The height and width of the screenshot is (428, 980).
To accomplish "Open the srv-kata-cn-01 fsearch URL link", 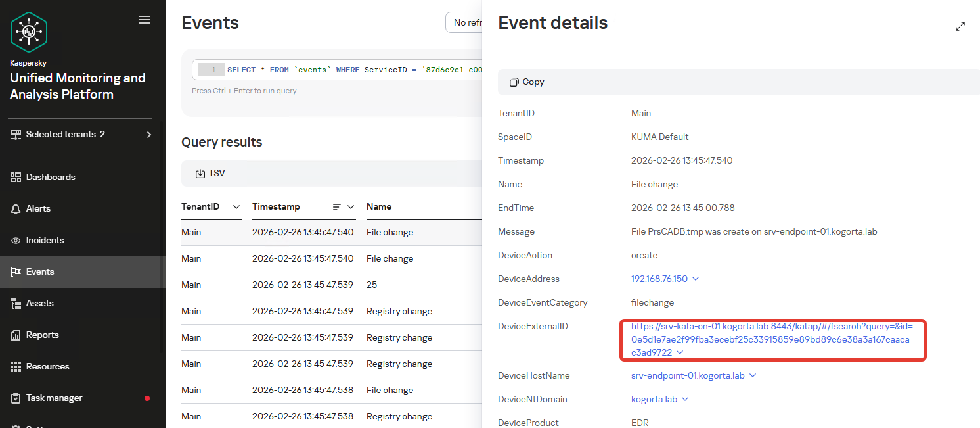I will pos(770,339).
